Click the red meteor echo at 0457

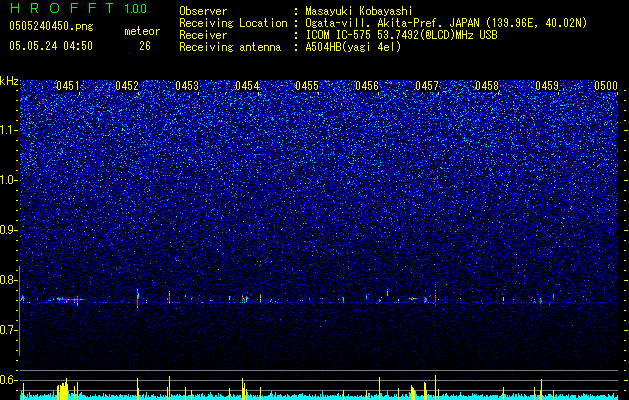tap(435, 298)
